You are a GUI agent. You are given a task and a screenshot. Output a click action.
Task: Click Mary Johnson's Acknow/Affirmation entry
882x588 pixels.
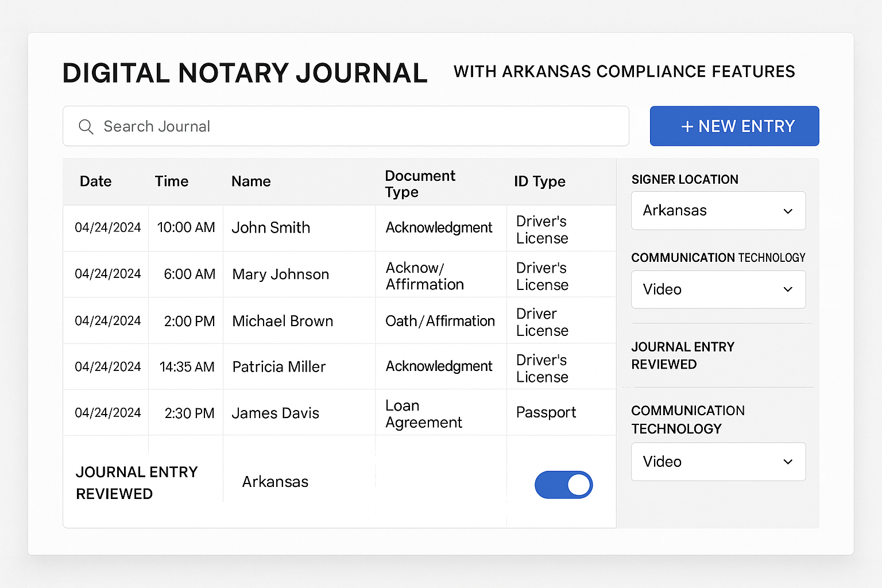click(425, 274)
